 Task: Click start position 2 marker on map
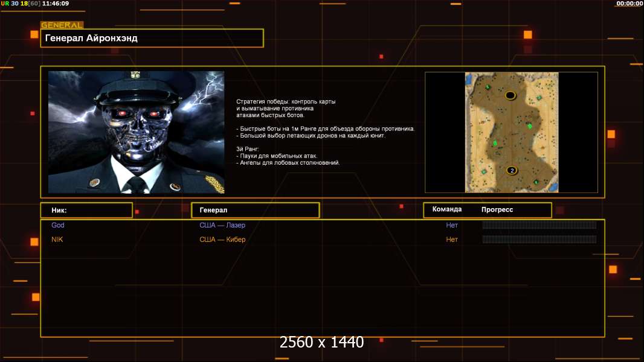(512, 170)
